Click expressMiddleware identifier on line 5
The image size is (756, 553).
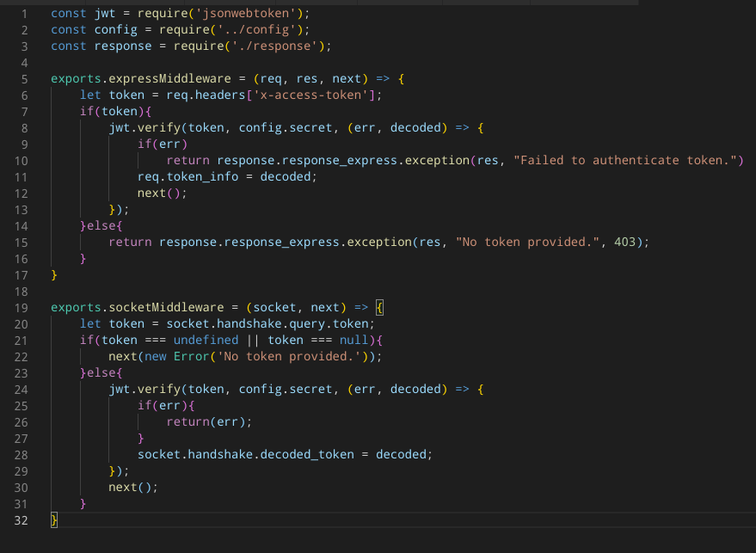(x=169, y=78)
